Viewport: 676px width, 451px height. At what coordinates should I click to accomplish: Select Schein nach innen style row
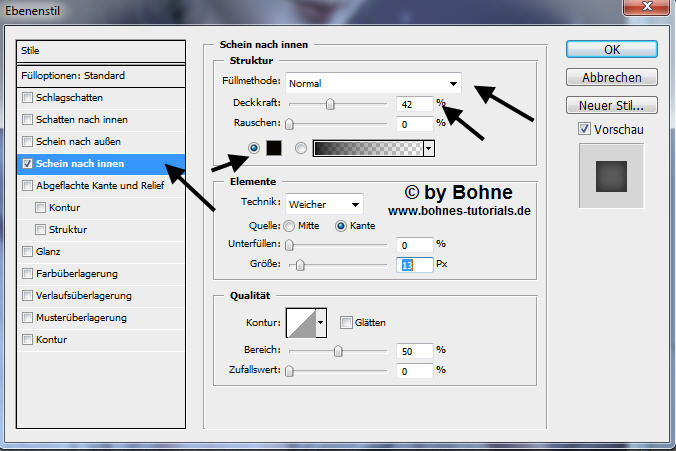pyautogui.click(x=101, y=164)
